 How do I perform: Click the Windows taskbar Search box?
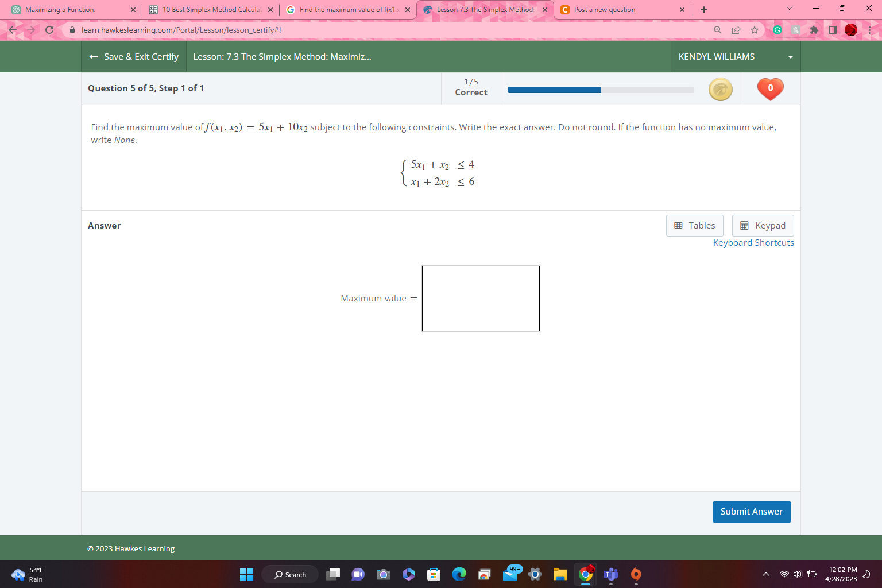(290, 574)
